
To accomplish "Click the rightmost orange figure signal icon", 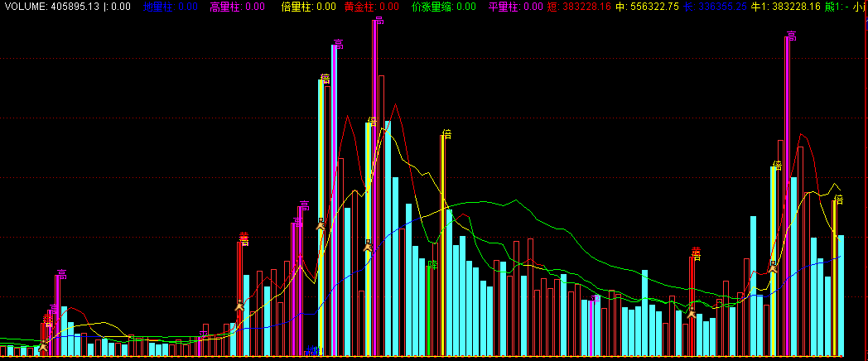I will [772, 267].
